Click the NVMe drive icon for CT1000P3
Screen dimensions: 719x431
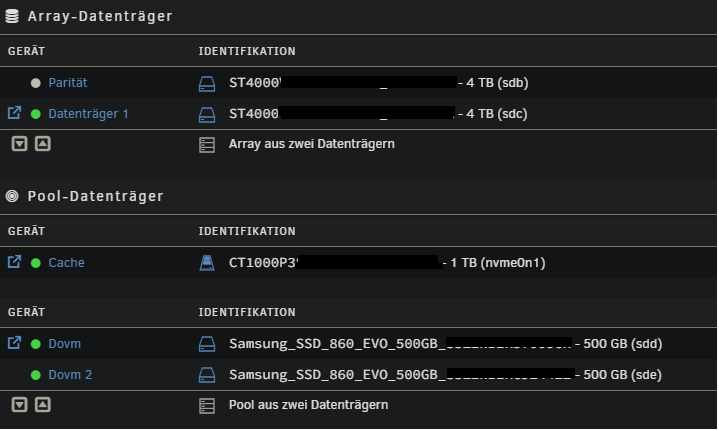click(207, 263)
